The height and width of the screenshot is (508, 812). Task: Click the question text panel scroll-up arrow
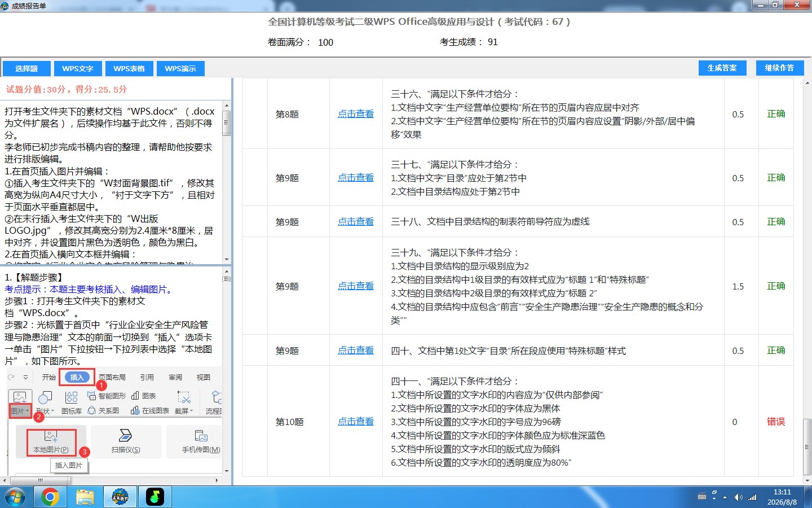point(227,106)
